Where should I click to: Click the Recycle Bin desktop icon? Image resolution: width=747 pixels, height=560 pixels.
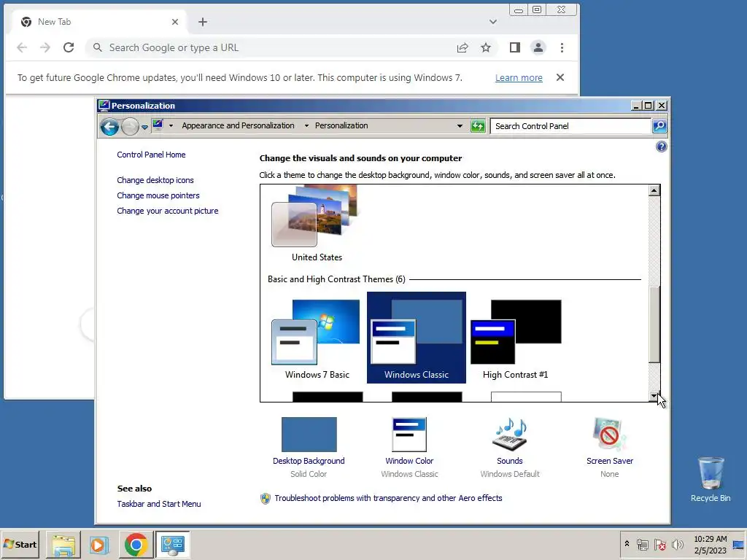(711, 480)
